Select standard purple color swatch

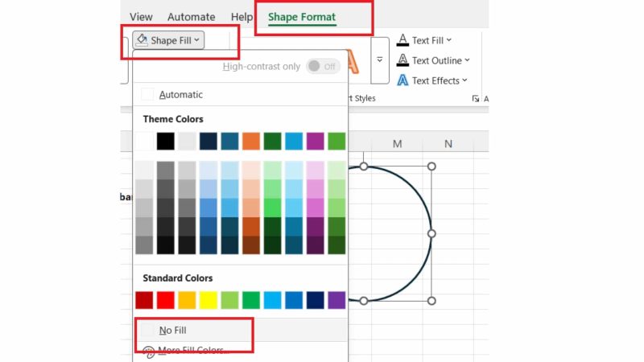336,300
